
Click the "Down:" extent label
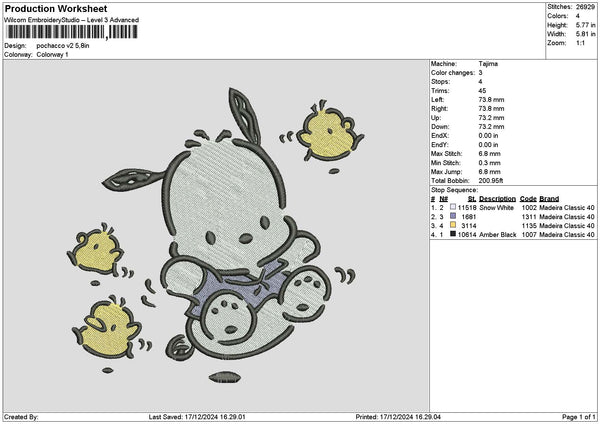point(440,127)
